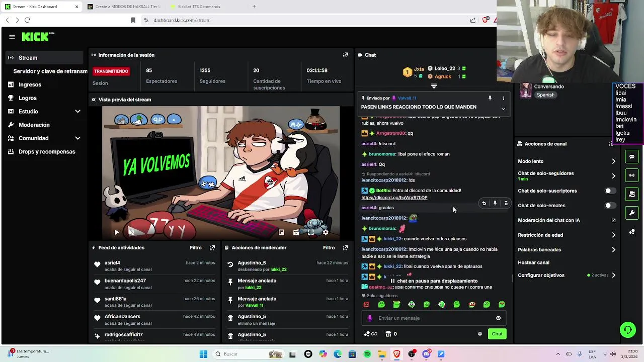
Task: Expand Chat de solo-seguidores options
Action: point(613,176)
